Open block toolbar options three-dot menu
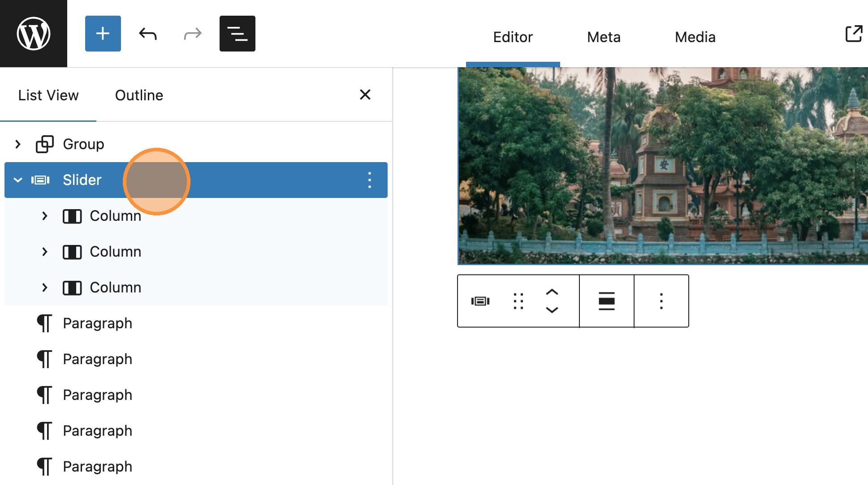Image resolution: width=868 pixels, height=485 pixels. pos(661,301)
